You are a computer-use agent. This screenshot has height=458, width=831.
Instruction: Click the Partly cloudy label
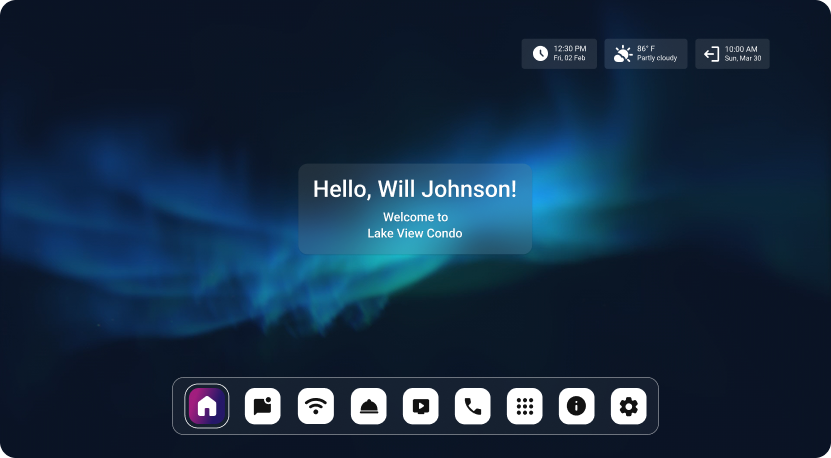point(657,59)
